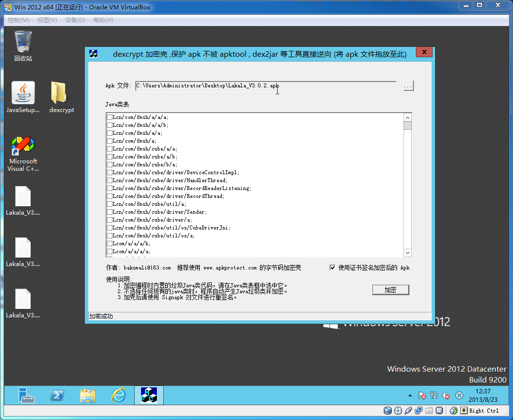Check Lcn/com/fmsh/cube/a/a; class
Image resolution: width=513 pixels, height=420 pixels.
coord(110,149)
